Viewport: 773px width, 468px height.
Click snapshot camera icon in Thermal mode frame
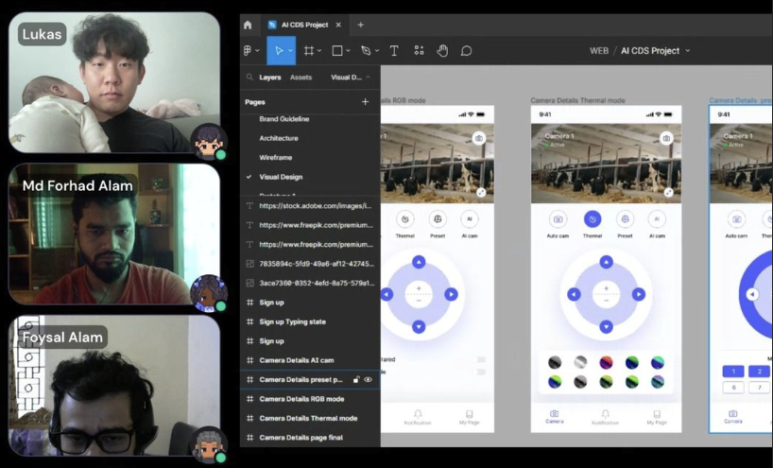pyautogui.click(x=667, y=138)
